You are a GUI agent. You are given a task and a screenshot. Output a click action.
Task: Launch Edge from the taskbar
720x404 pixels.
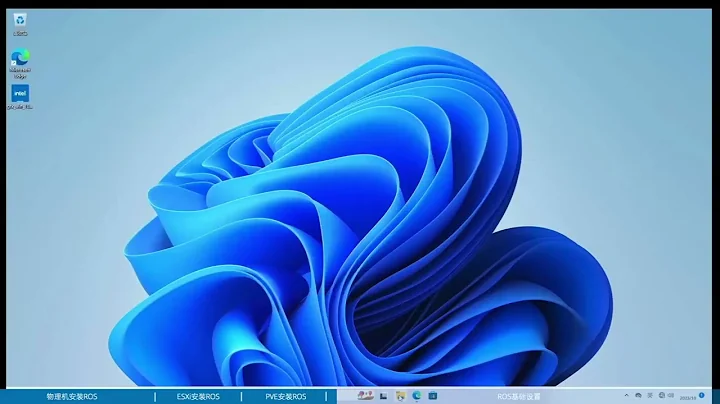[x=416, y=395]
